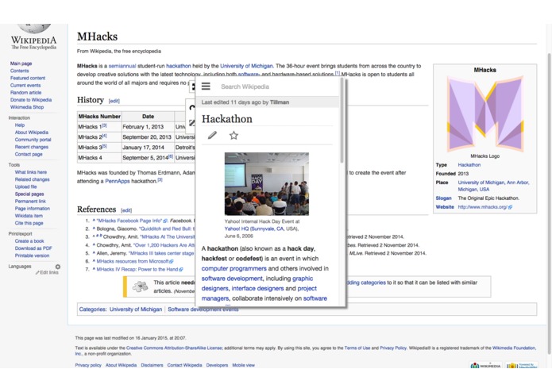This screenshot has height=392, width=552.
Task: Open the Yahoo Hack Day photo
Action: click(267, 183)
